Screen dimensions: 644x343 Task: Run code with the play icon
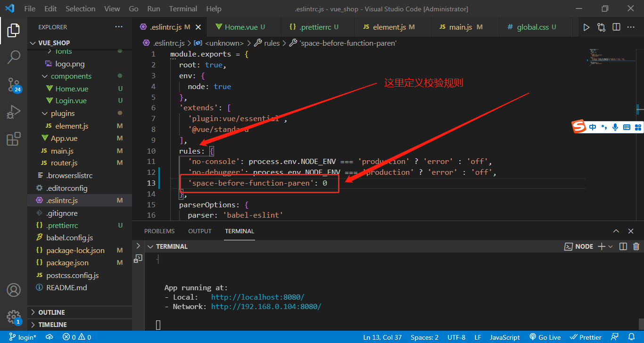586,27
